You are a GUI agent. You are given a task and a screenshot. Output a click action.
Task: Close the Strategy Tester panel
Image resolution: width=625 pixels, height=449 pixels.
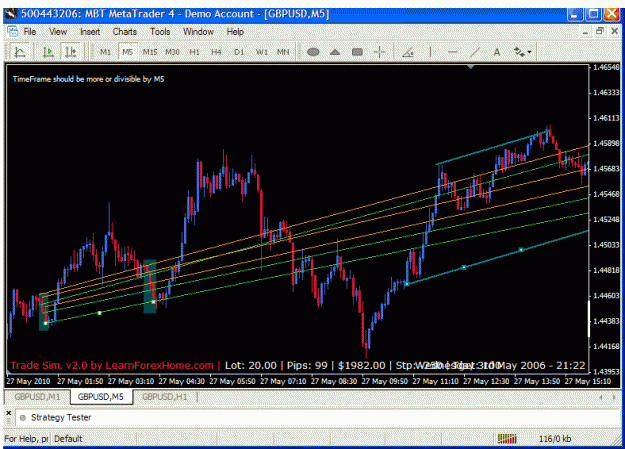pos(9,413)
